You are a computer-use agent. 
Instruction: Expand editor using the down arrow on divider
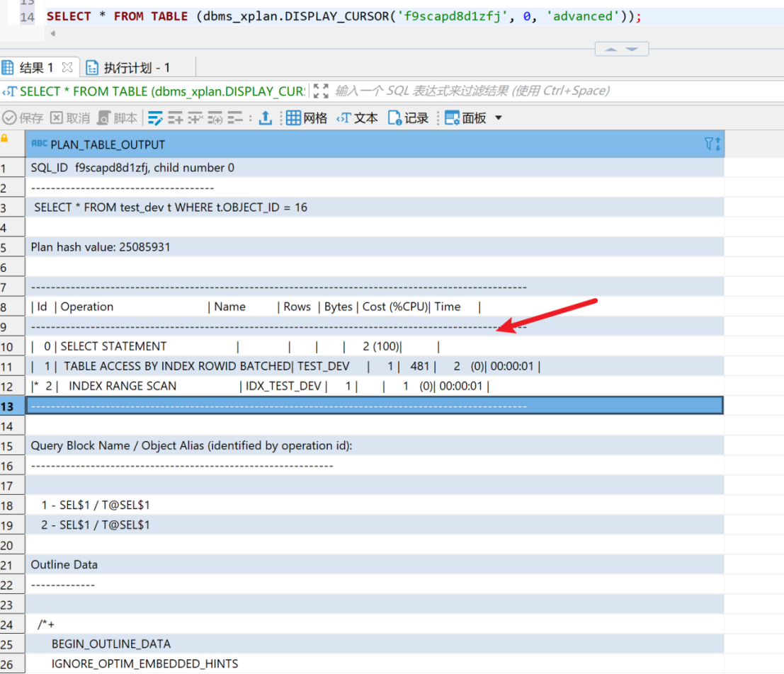point(632,49)
